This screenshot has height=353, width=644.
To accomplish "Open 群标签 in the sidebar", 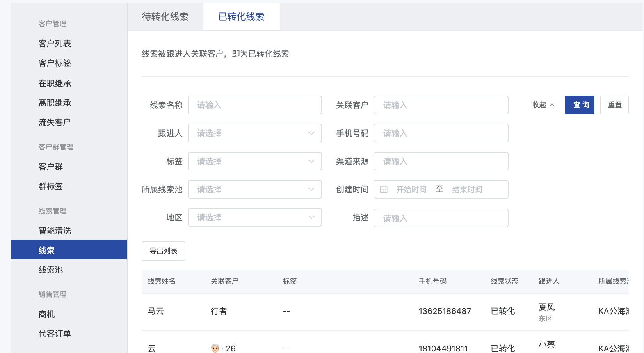I will coord(51,186).
